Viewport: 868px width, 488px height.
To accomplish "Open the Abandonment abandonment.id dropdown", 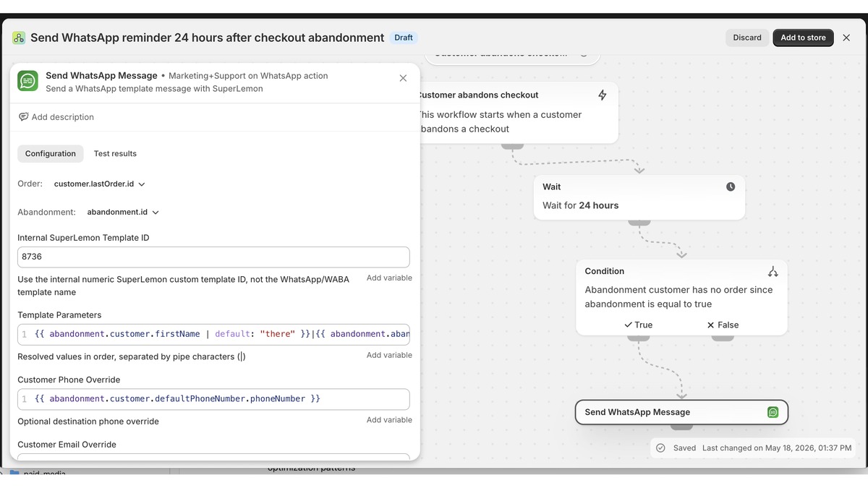I will point(123,212).
